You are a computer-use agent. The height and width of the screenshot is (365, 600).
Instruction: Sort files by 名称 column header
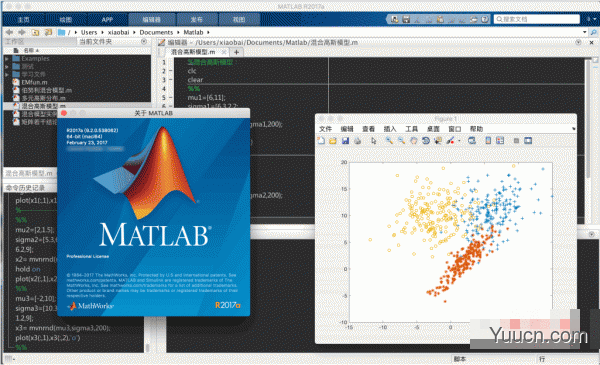(x=31, y=51)
